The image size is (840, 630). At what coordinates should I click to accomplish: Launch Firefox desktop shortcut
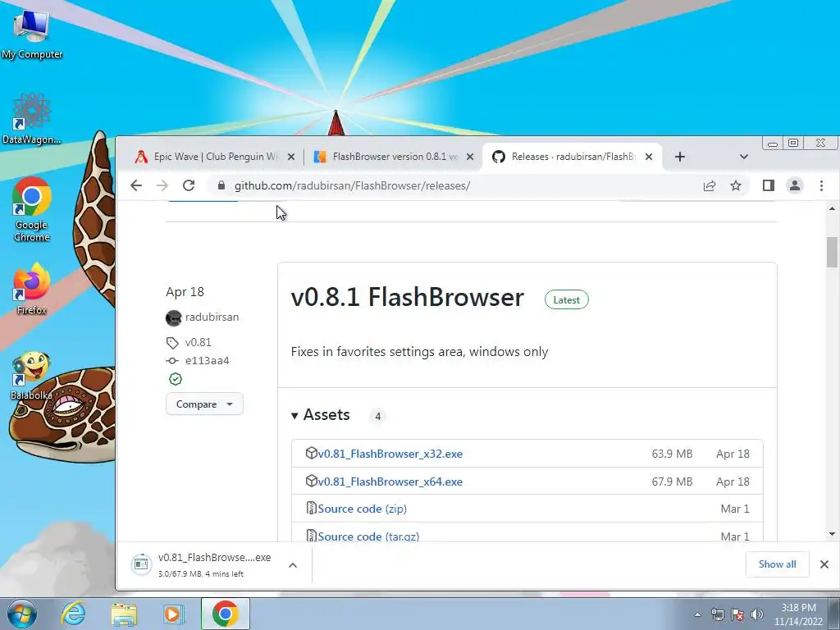[x=31, y=288]
